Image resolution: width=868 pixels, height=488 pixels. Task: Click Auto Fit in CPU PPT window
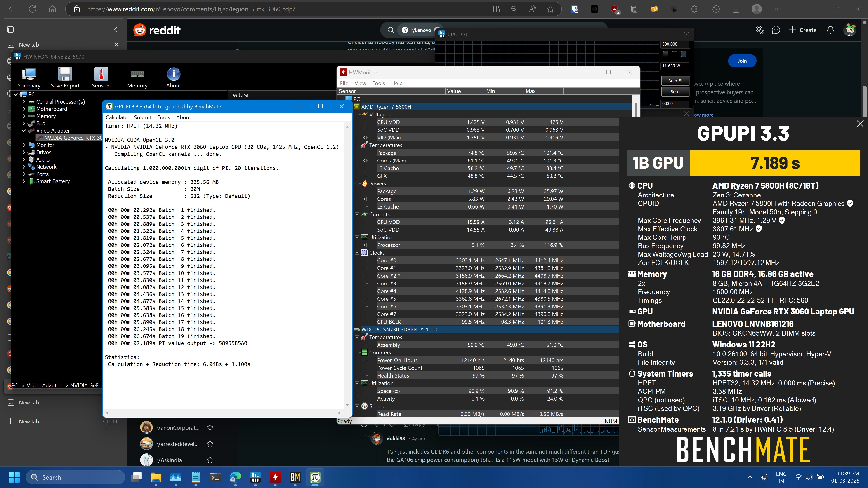click(675, 80)
